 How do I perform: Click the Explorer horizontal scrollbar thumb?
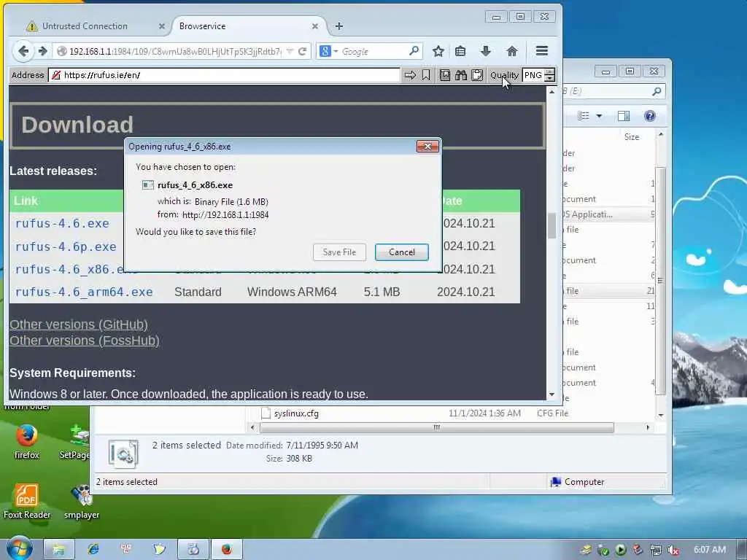pyautogui.click(x=436, y=427)
